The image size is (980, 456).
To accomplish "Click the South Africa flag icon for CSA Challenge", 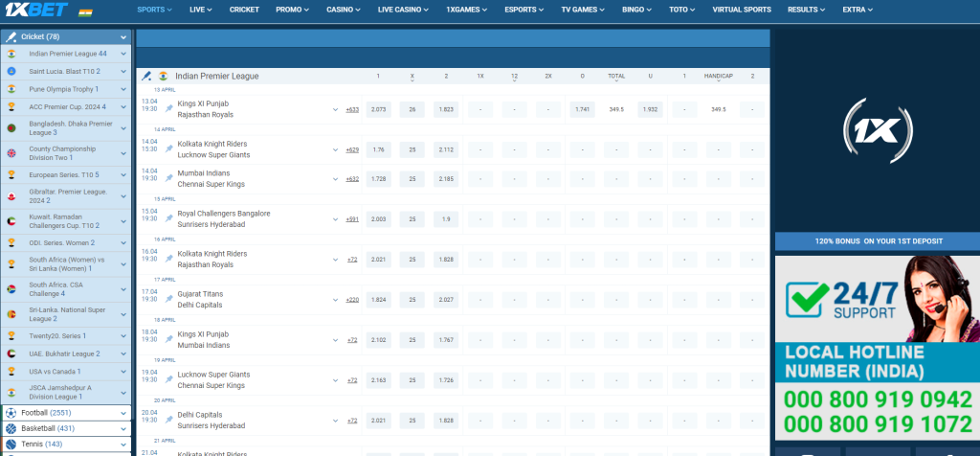I will [11, 289].
